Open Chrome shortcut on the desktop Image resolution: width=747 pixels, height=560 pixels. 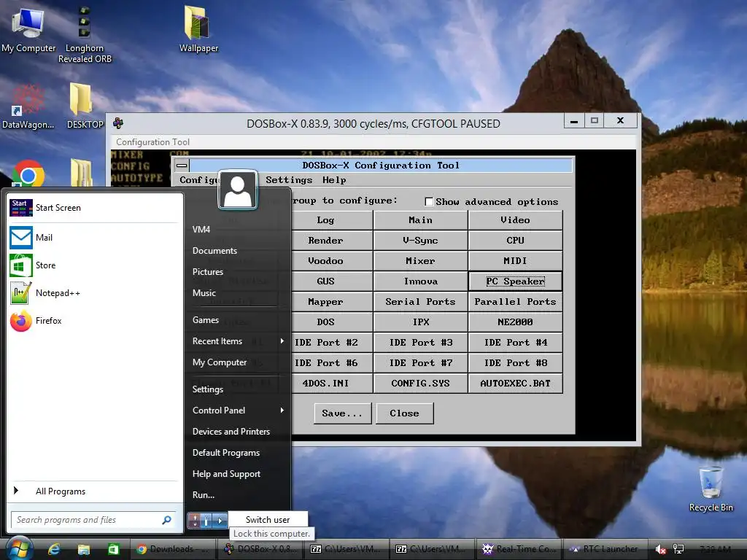[x=28, y=174]
